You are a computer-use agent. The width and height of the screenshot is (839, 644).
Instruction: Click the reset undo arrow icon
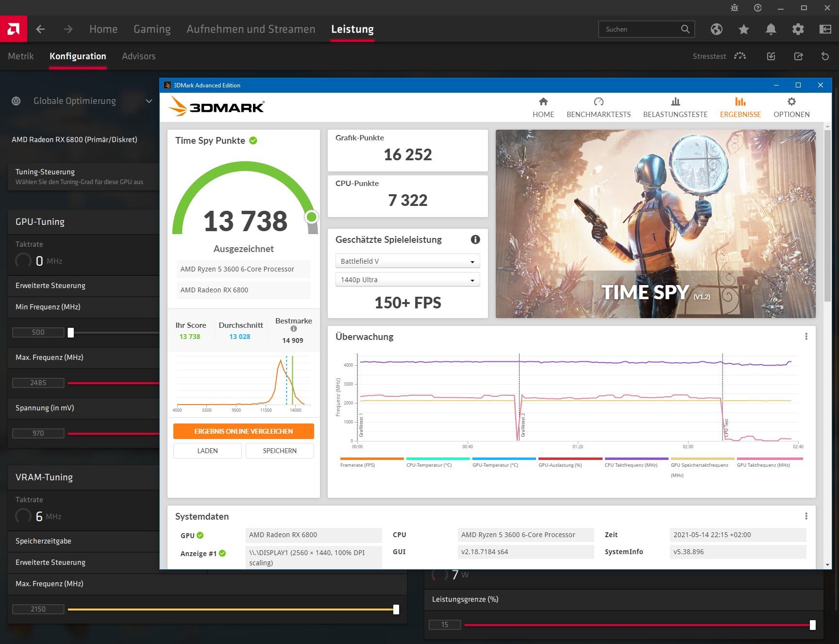(825, 56)
